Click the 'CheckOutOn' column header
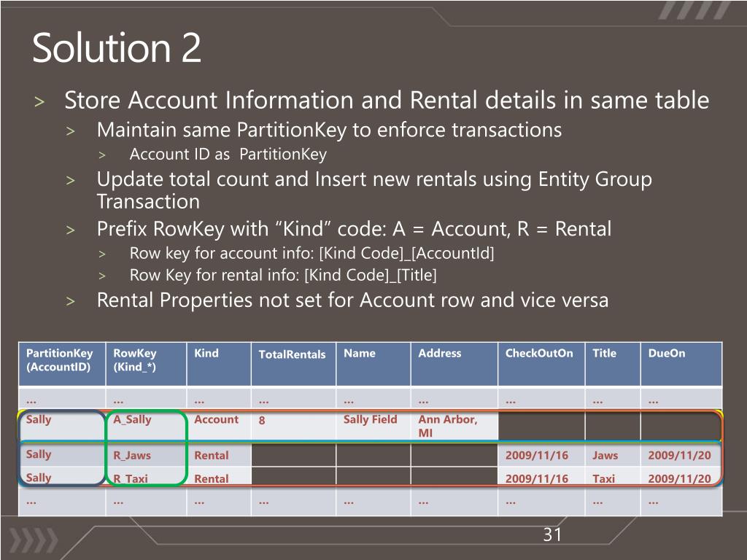This screenshot has width=747, height=560. point(541,364)
